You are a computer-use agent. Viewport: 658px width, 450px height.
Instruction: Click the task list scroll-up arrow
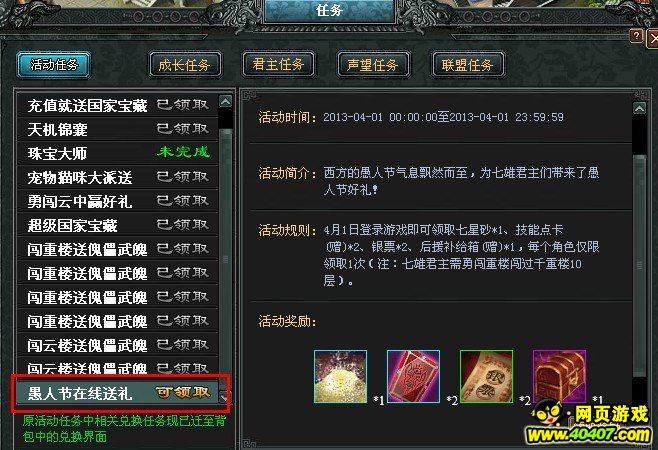(225, 102)
